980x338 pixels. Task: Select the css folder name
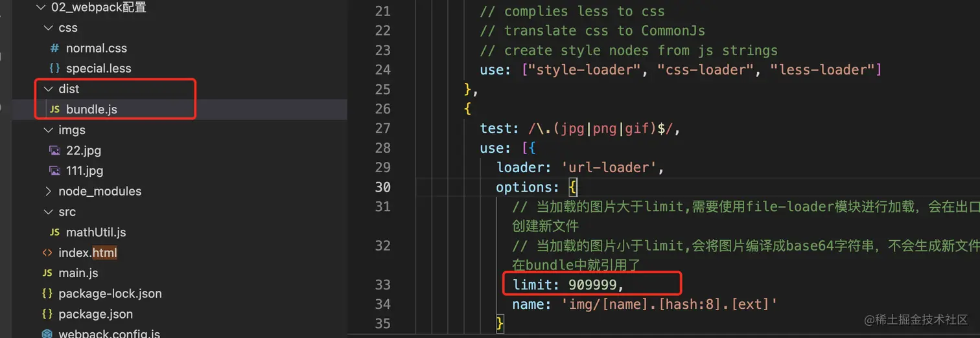[x=68, y=28]
